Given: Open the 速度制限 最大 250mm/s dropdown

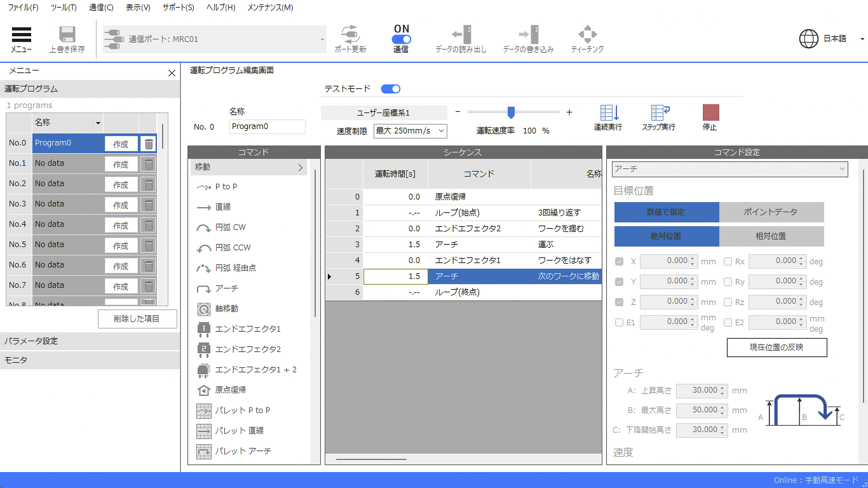Looking at the screenshot, I should click(x=410, y=131).
